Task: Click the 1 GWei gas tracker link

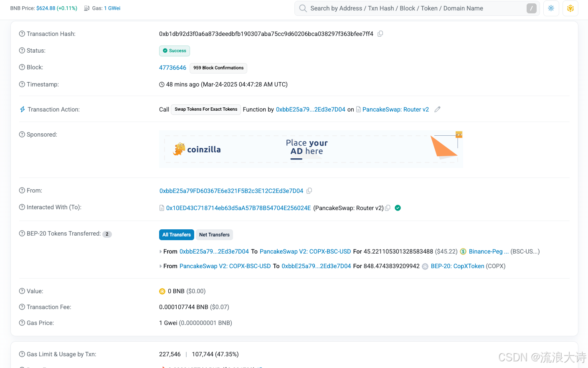Action: (112, 8)
